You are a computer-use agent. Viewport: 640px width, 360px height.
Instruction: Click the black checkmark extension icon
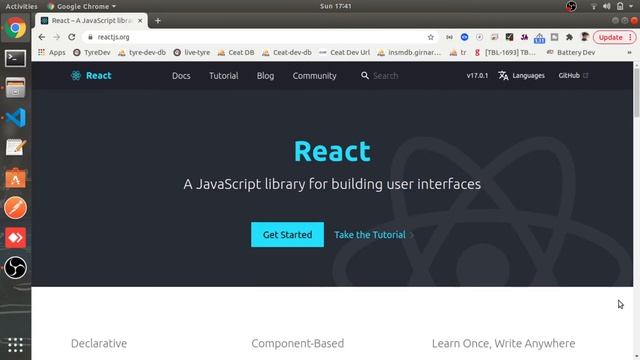(509, 37)
